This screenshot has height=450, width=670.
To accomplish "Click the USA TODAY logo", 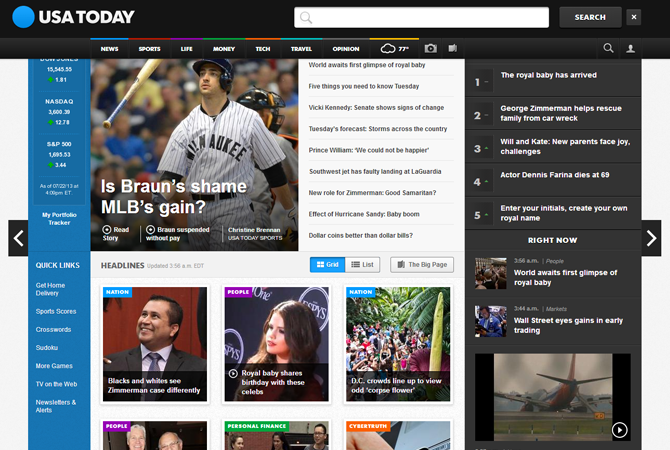I will [x=73, y=17].
